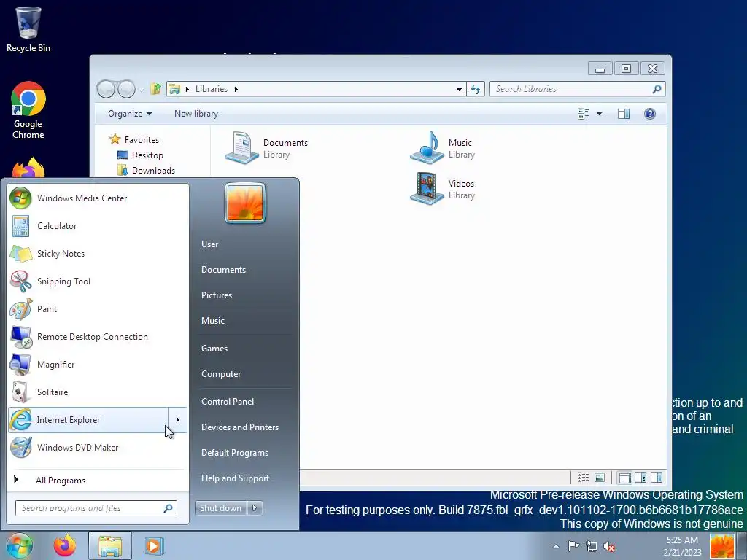Click the network tray icon
The image size is (747, 560).
point(591,546)
